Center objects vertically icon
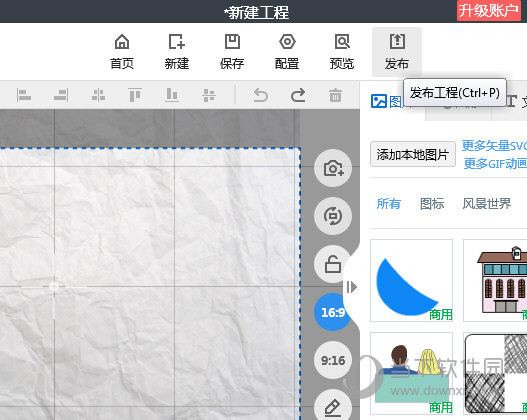527x420 pixels. coord(209,95)
